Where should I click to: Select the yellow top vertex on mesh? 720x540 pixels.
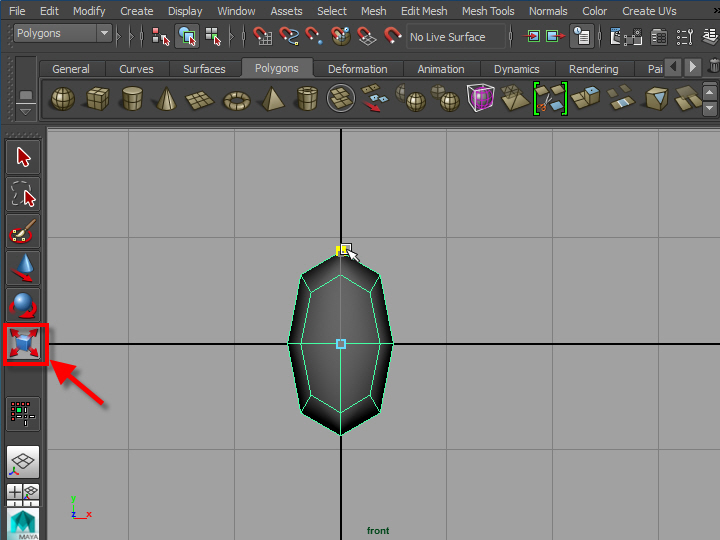pyautogui.click(x=341, y=249)
